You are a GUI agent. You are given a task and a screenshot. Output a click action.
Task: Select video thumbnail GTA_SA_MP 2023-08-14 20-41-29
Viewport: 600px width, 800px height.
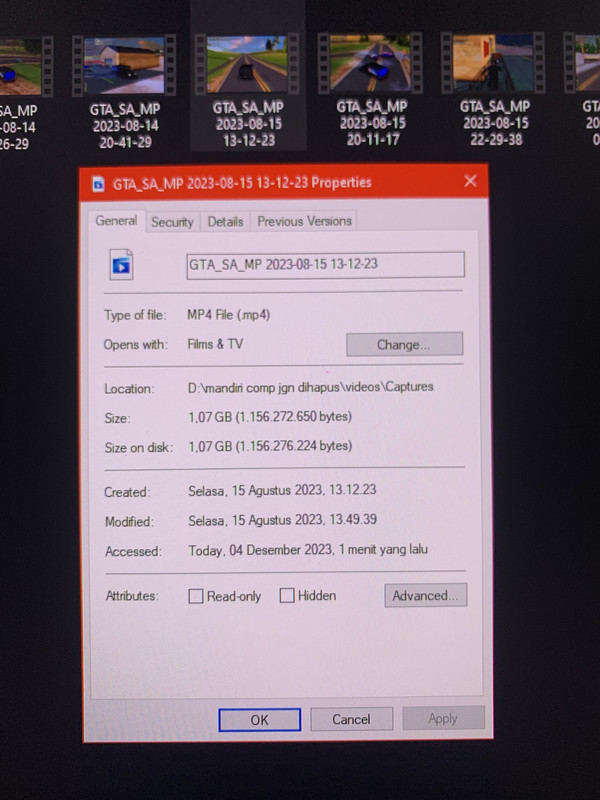[124, 65]
